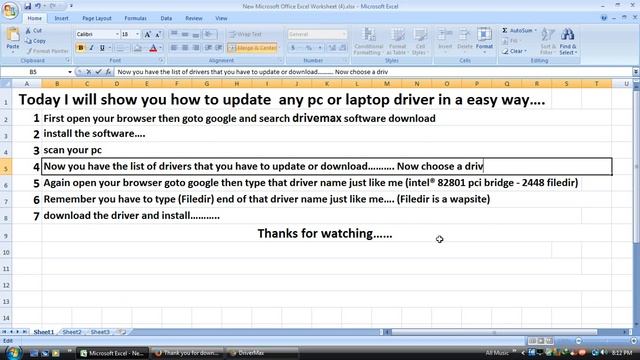Customize Quick Access Toolbar dropdown
The height and width of the screenshot is (360, 640).
pos(71,6)
